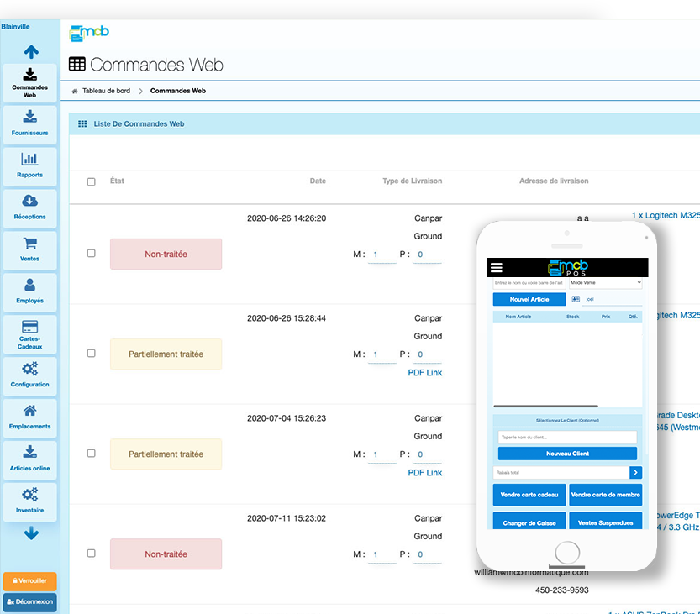The height and width of the screenshot is (614, 700).
Task: Tick the select-all checkbox in table header
Action: (92, 181)
